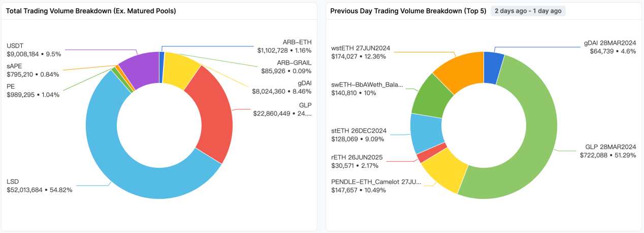Click the 'gDAI' label in the Total Trading chart
Viewport: 644px width, 233px height.
tap(305, 83)
